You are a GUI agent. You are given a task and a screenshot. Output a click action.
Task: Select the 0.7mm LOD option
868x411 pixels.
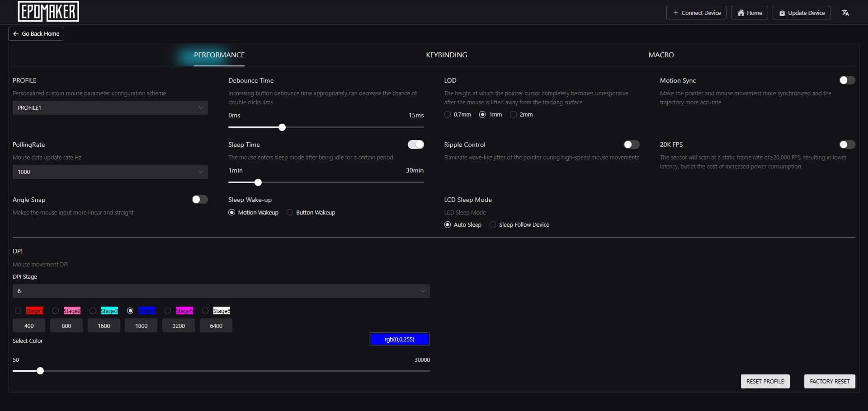448,115
